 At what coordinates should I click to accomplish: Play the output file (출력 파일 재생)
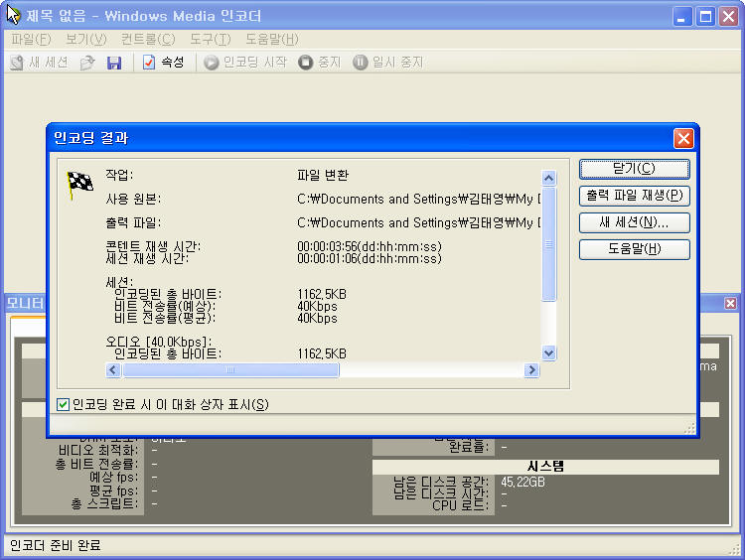635,196
